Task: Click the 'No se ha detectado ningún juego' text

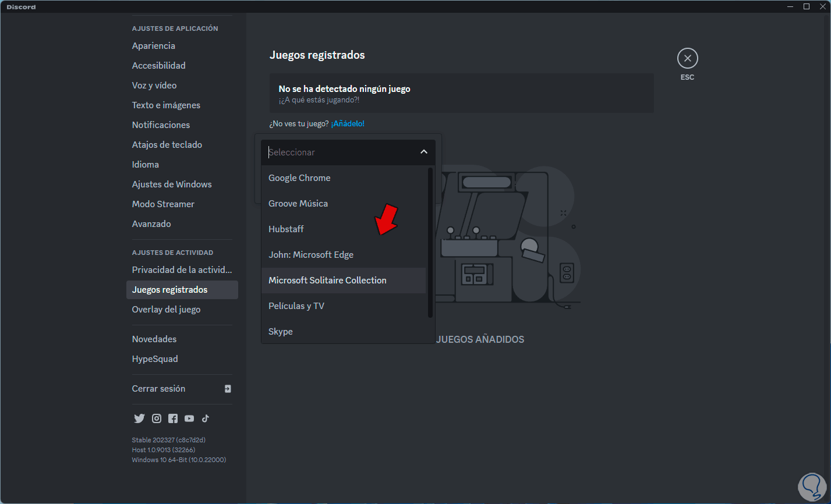Action: pos(344,89)
